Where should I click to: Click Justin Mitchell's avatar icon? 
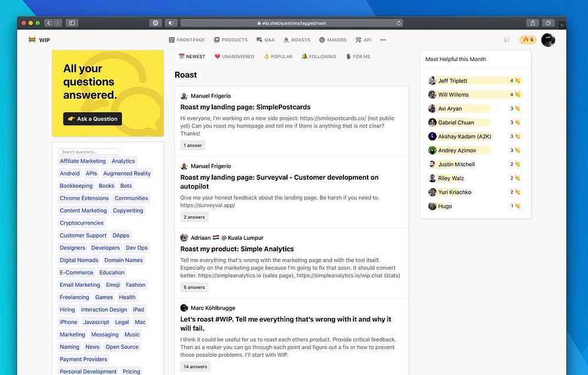[x=432, y=164]
